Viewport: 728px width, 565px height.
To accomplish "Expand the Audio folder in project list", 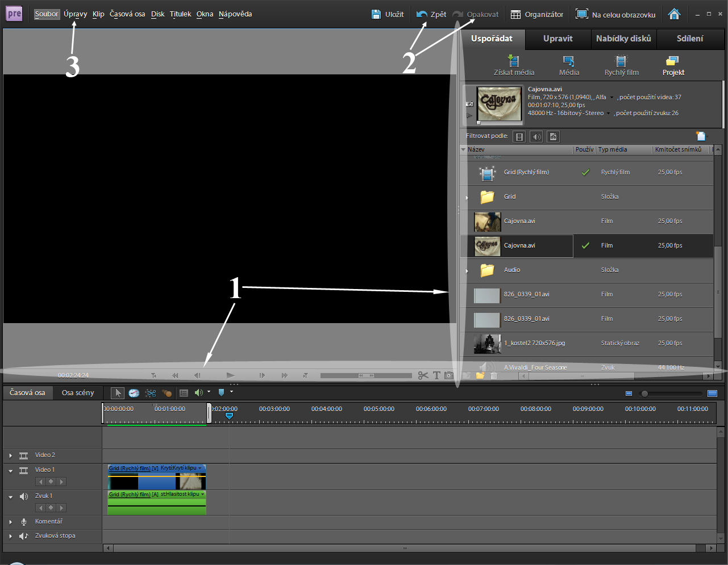I will [467, 271].
